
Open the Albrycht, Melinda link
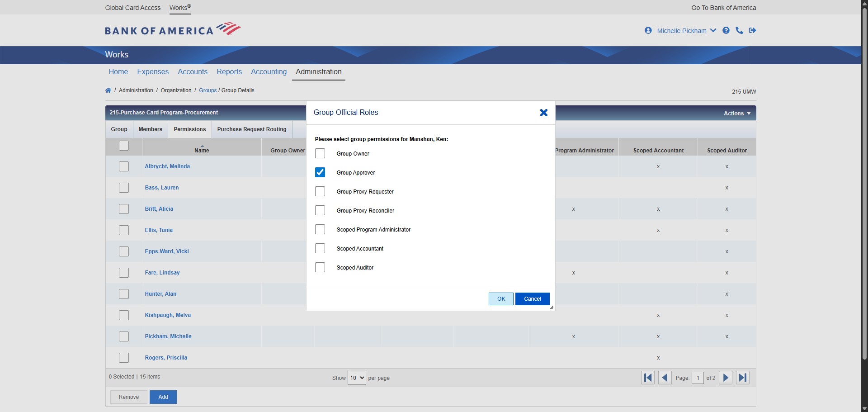pos(167,166)
